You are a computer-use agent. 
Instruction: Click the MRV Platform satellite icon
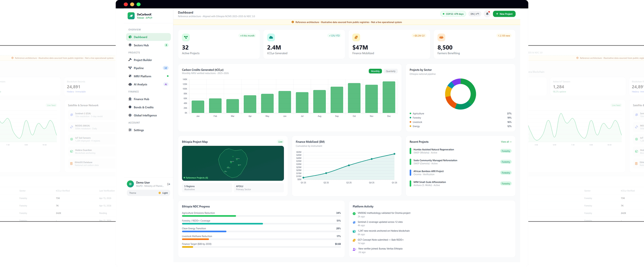(x=130, y=76)
